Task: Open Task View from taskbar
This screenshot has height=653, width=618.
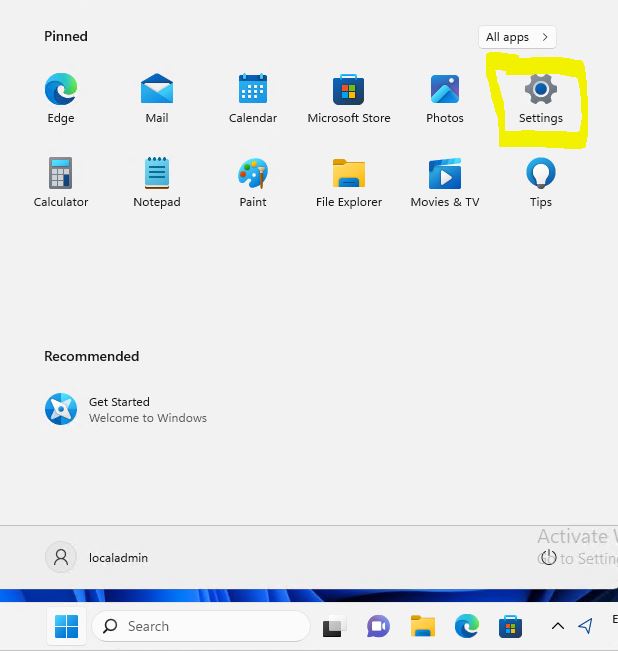Action: [334, 627]
